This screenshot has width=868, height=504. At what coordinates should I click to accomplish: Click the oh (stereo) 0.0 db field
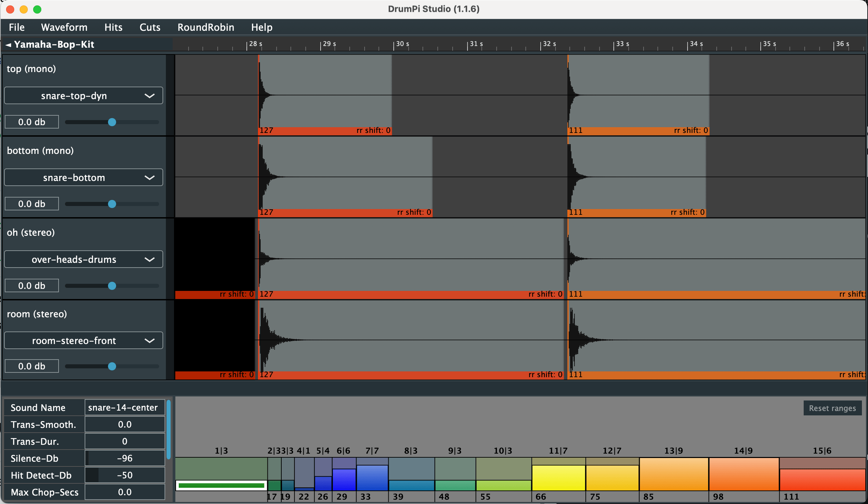point(32,286)
